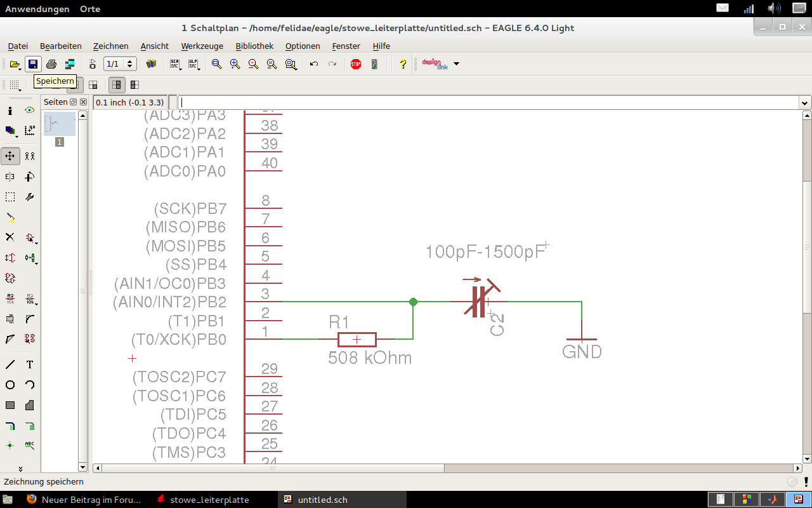Select the Rotate tool
The image size is (812, 508).
pos(30,177)
